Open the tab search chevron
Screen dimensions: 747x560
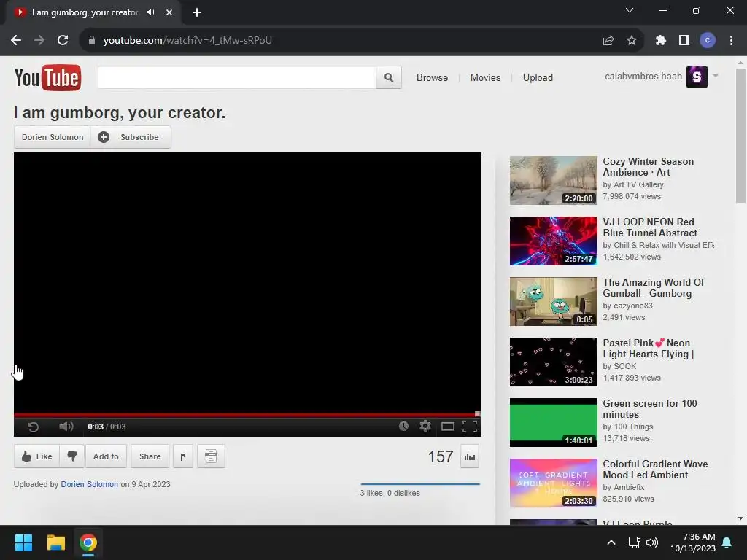point(630,10)
